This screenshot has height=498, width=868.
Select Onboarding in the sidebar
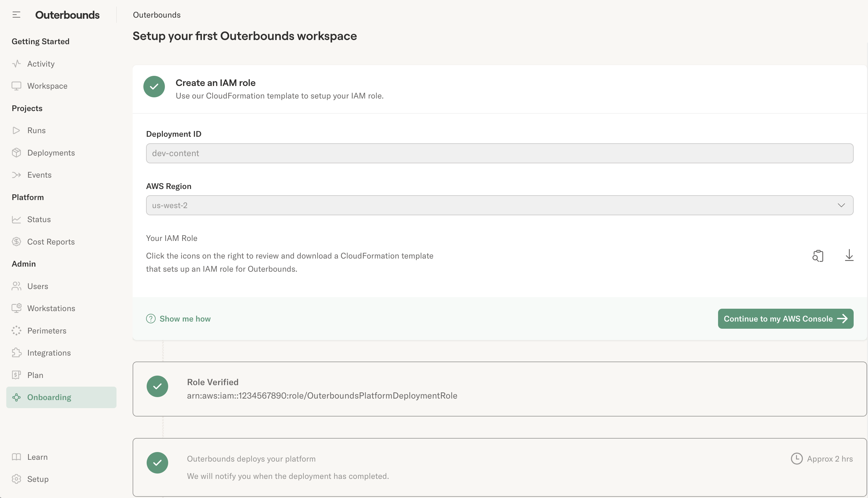61,397
